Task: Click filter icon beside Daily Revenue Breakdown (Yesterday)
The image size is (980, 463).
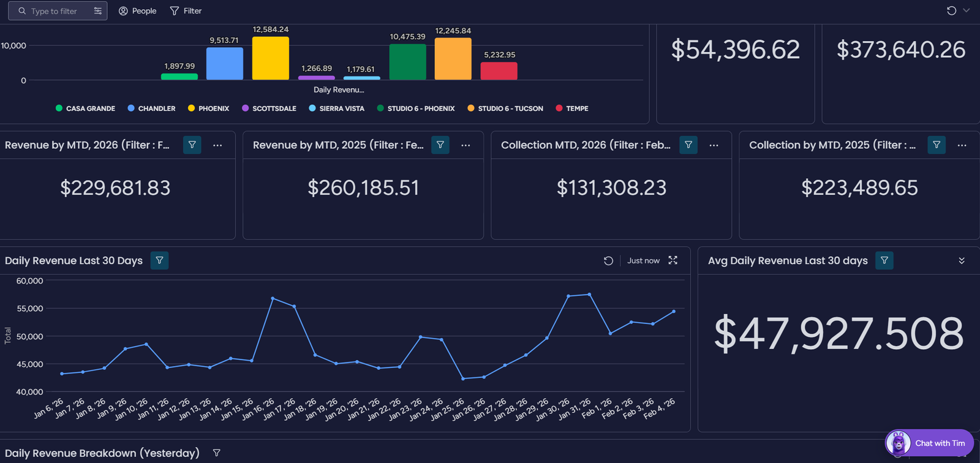Action: [x=216, y=453]
